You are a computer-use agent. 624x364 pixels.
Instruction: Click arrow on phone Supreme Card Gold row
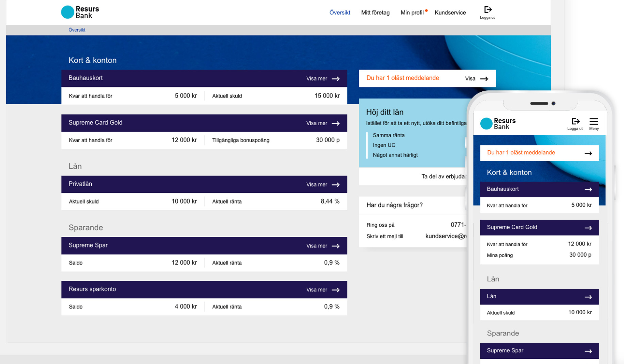pos(588,228)
